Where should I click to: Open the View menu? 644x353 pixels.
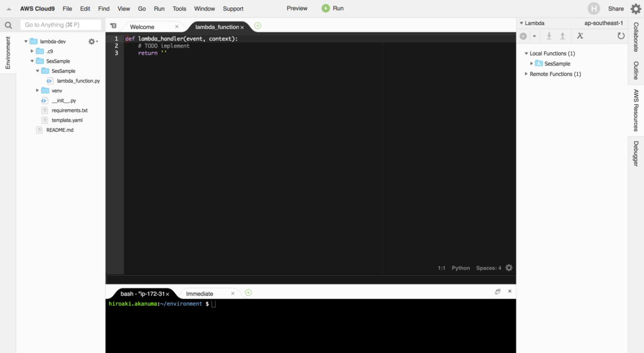click(124, 9)
